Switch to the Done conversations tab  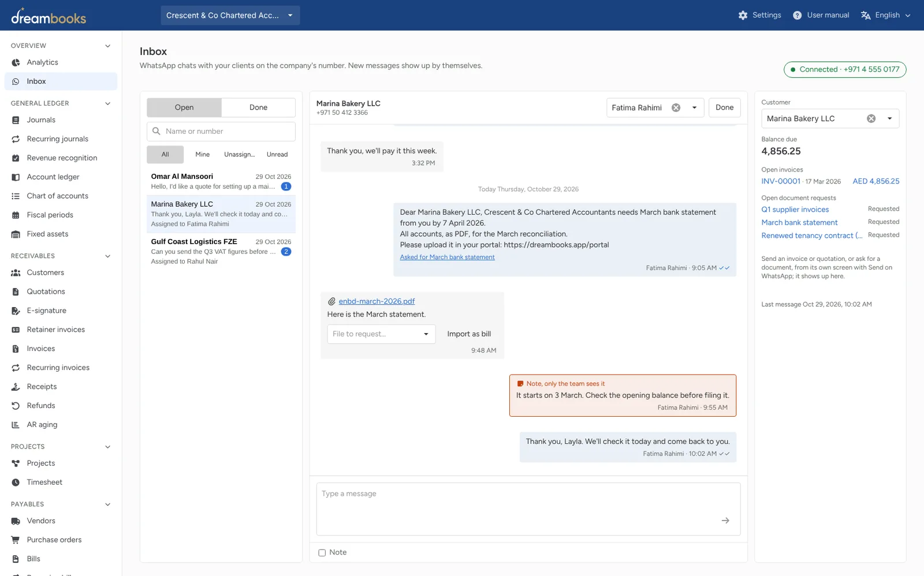(258, 107)
